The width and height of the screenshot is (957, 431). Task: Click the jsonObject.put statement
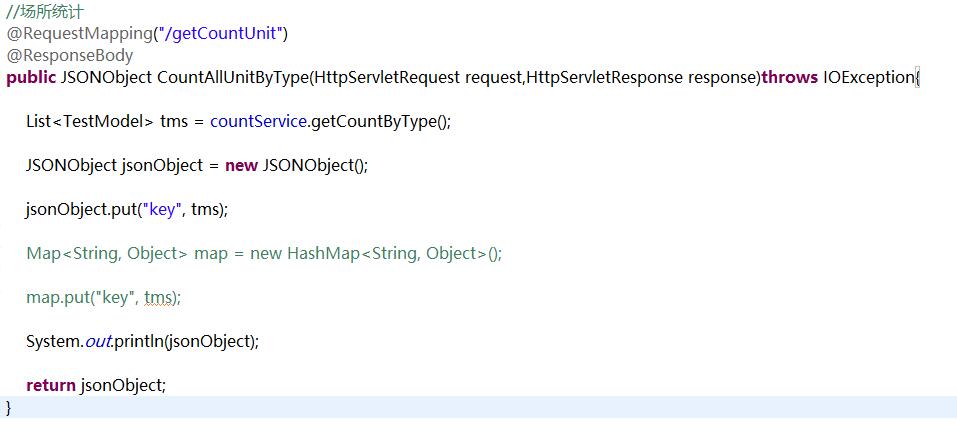127,209
